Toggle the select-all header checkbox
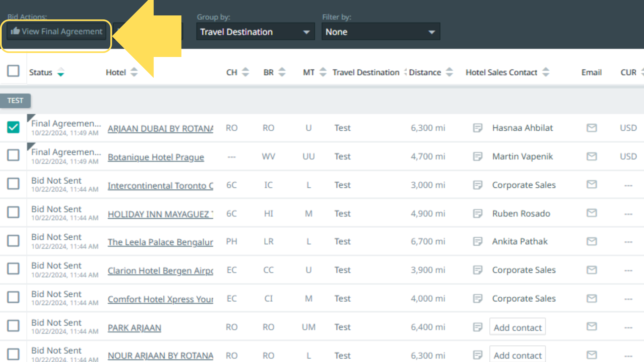This screenshot has width=644, height=362. click(13, 71)
